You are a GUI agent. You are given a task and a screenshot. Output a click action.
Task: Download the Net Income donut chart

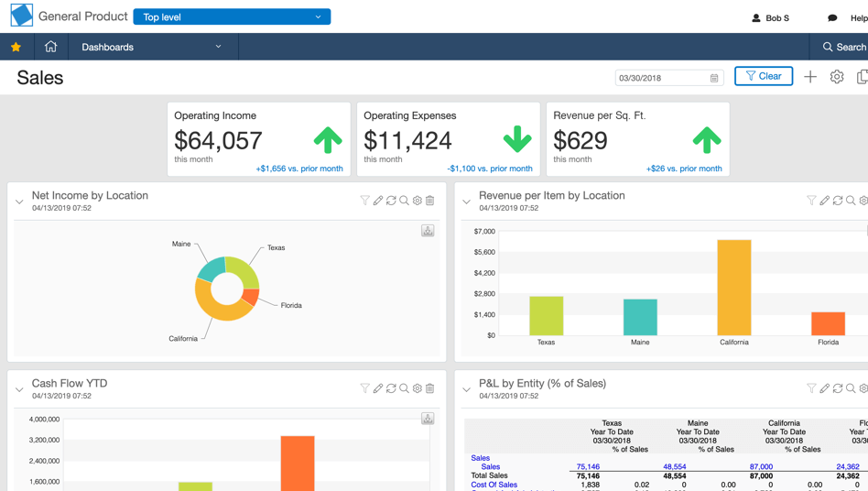pos(428,231)
